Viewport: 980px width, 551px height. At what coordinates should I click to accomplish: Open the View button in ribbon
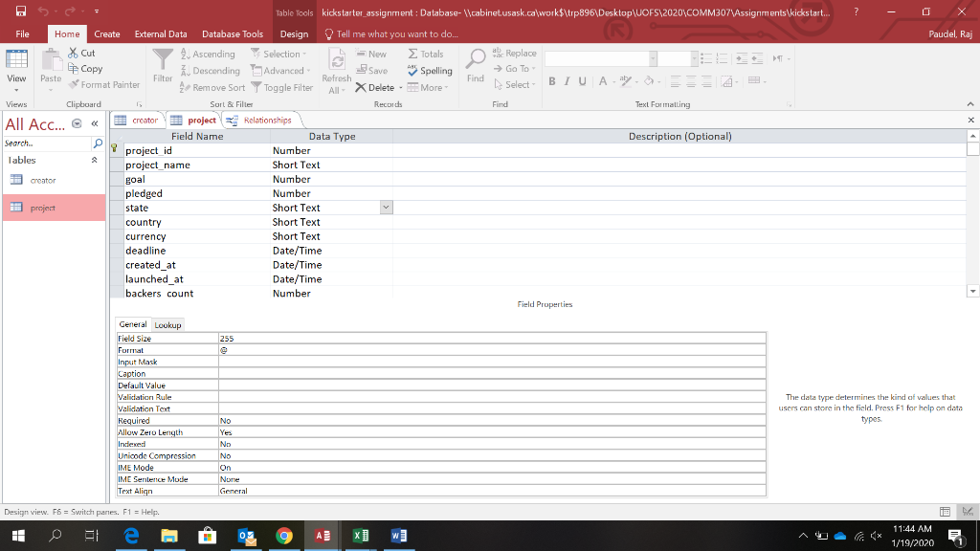[x=16, y=71]
